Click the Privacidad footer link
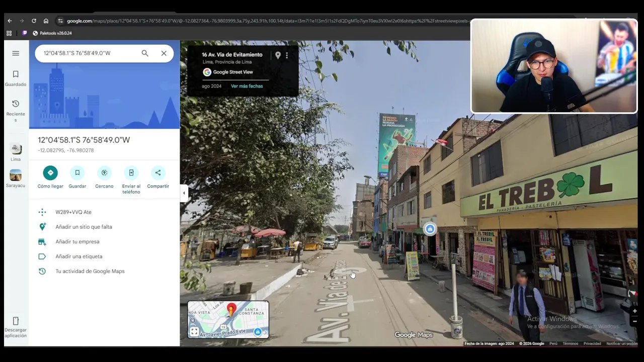644x362 pixels. tap(592, 344)
